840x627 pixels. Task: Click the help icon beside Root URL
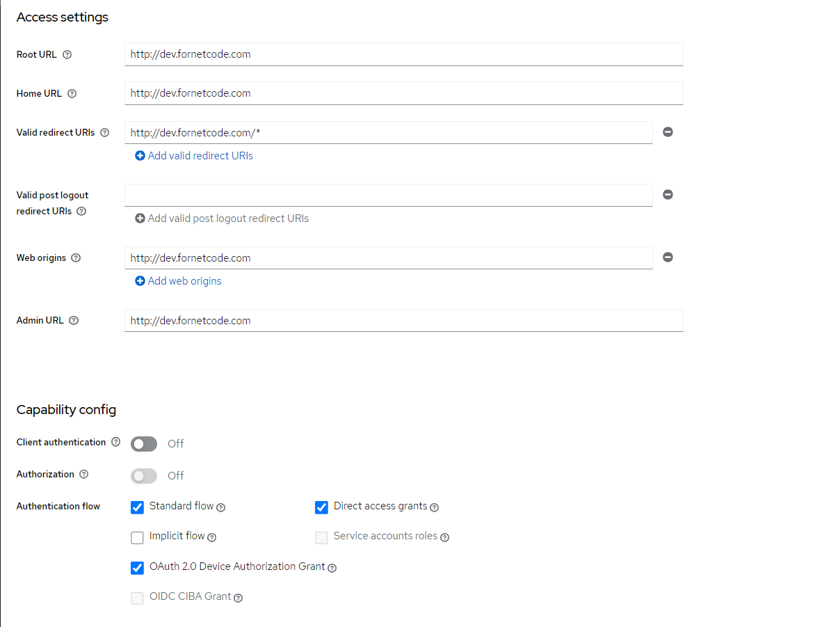67,54
